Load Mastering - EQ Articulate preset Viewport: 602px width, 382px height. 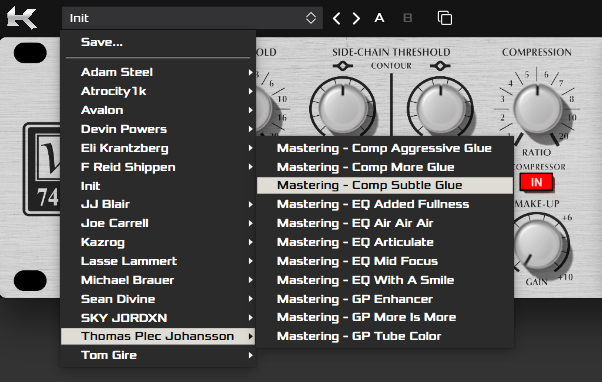click(385, 242)
